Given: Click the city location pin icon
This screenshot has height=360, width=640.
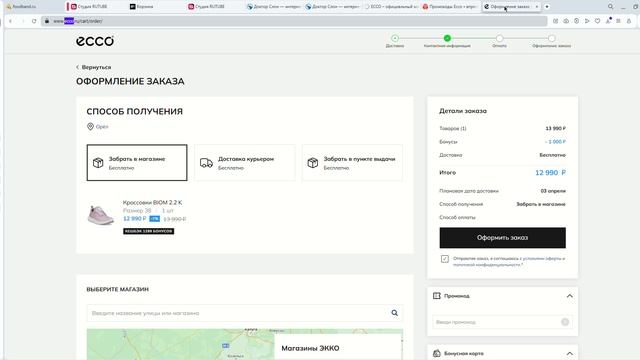Looking at the screenshot, I should (x=90, y=127).
